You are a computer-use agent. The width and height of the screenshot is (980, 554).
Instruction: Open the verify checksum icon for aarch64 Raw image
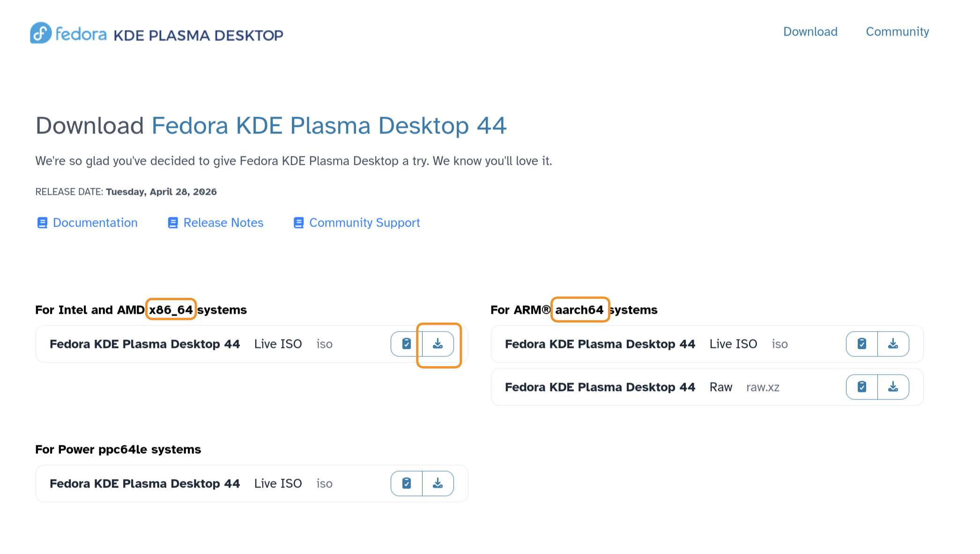tap(862, 387)
